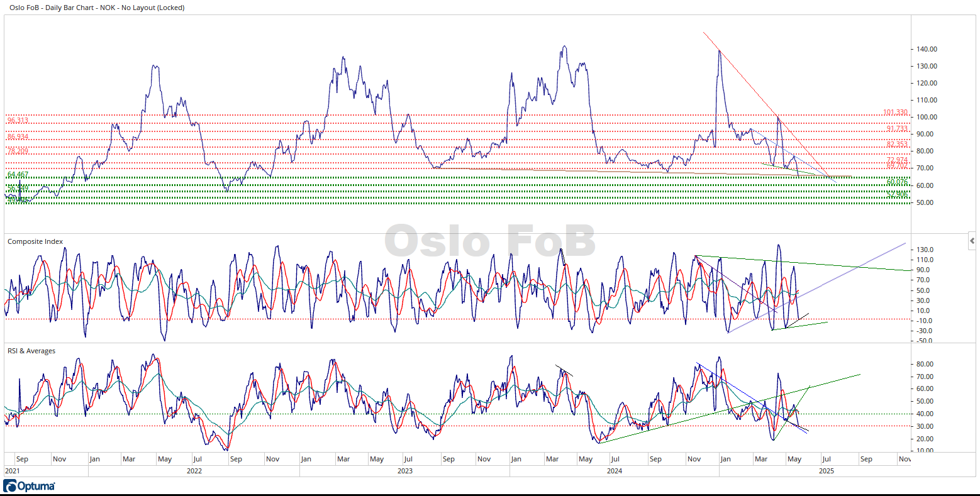Screen dimensions: 980x496
Task: Select the 96.313 red level label
Action: pos(18,121)
